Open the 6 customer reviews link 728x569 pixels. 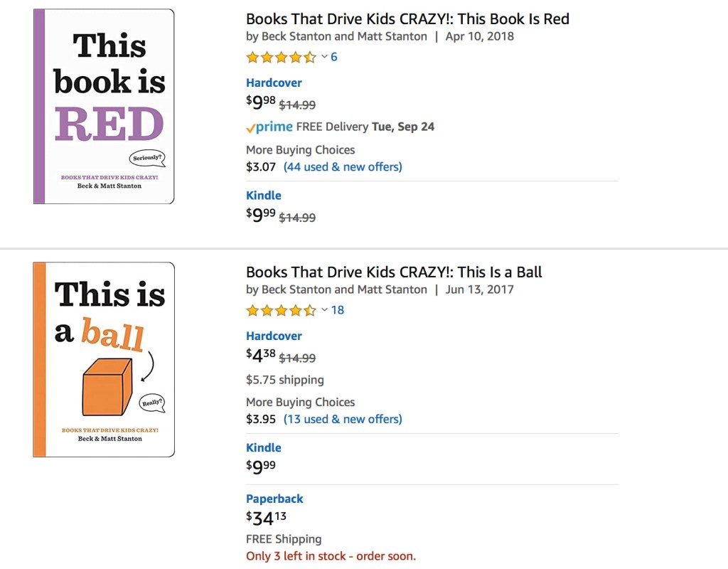coord(334,57)
